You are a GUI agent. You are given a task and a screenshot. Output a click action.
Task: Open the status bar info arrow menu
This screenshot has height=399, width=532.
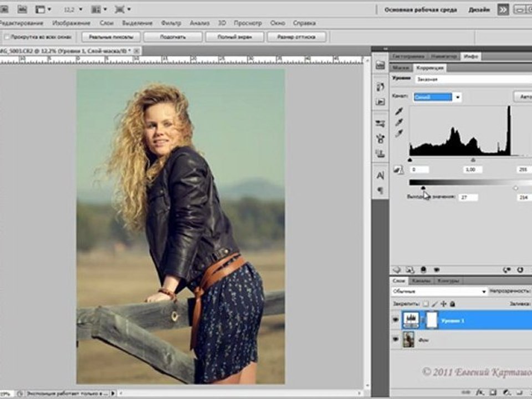(113, 393)
